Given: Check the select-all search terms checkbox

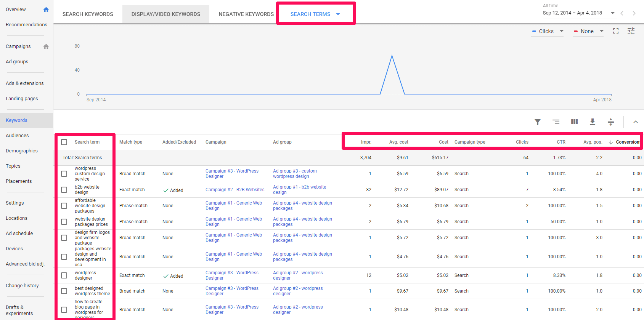Looking at the screenshot, I should [x=64, y=142].
